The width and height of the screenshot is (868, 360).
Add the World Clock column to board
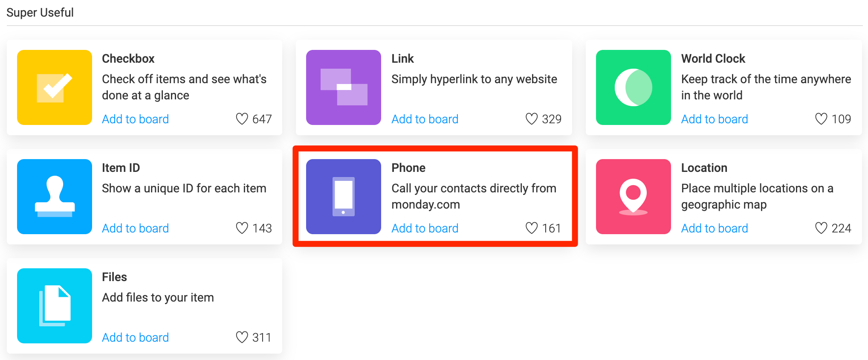point(715,119)
